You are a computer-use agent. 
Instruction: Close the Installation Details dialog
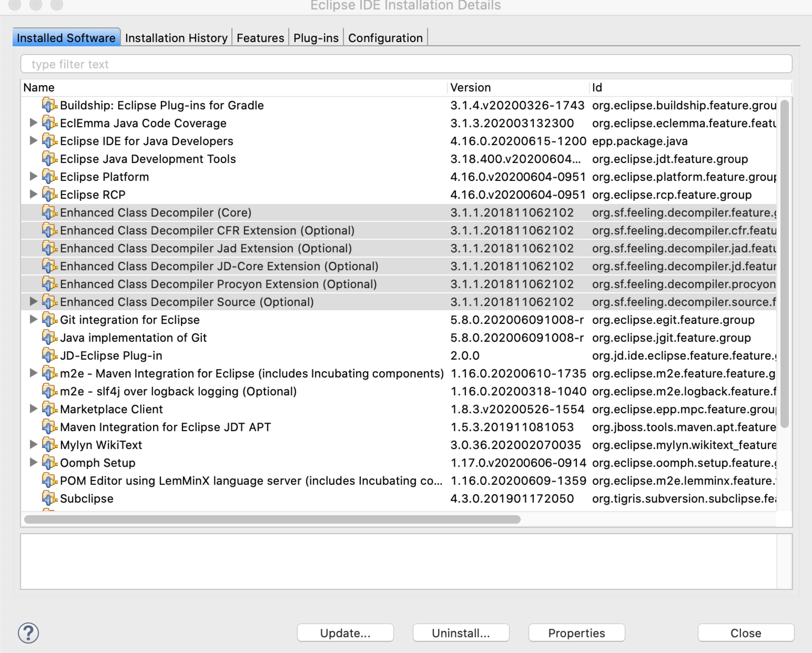746,633
